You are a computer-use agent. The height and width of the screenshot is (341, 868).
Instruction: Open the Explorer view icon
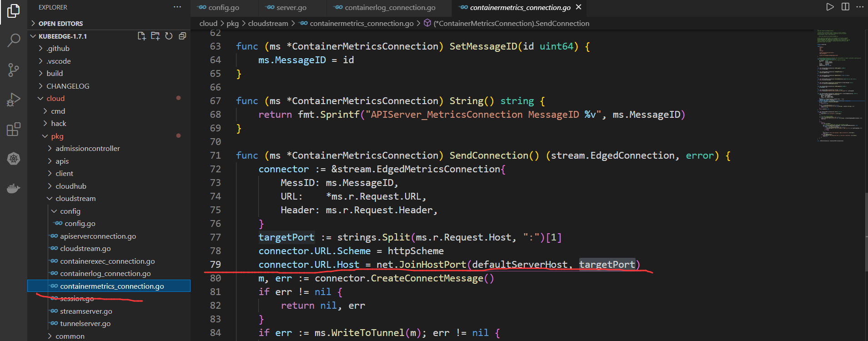14,11
